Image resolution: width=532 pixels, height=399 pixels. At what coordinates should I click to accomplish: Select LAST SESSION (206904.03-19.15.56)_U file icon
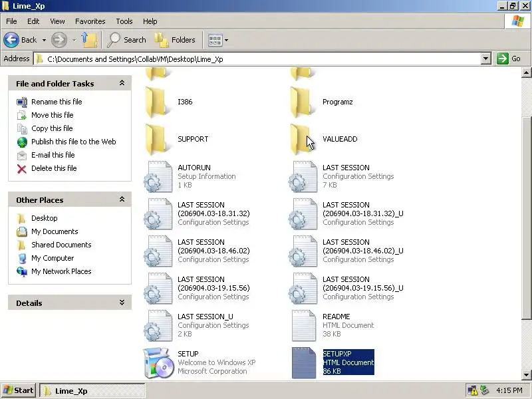click(303, 289)
